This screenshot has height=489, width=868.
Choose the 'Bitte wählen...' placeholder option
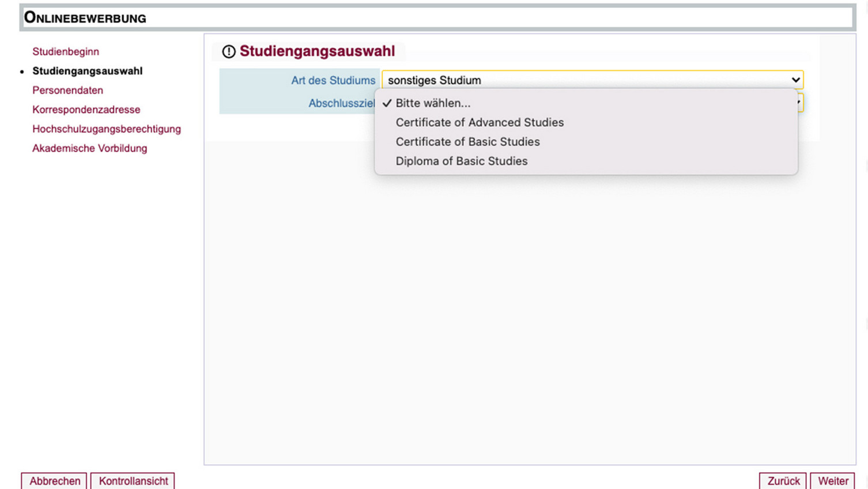click(433, 103)
